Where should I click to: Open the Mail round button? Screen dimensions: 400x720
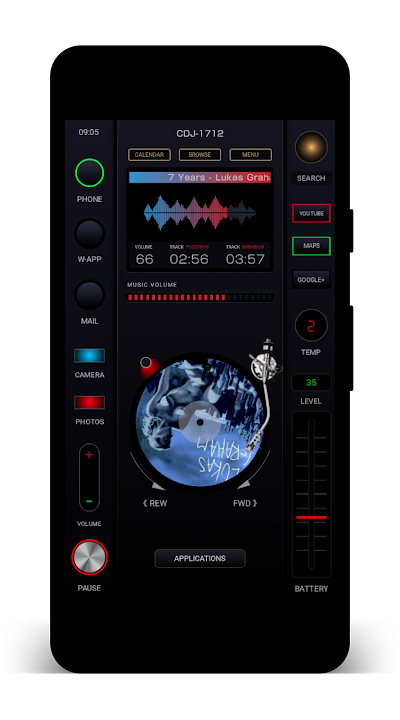click(x=89, y=295)
